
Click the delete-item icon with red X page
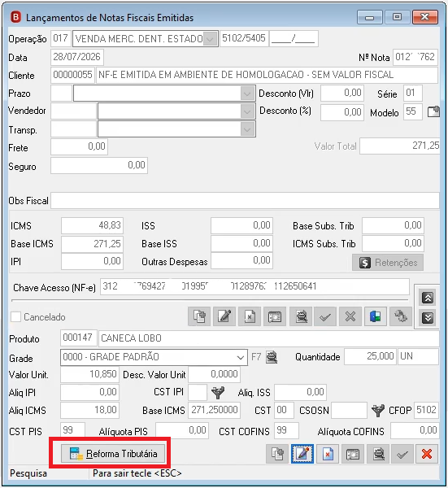tap(328, 454)
